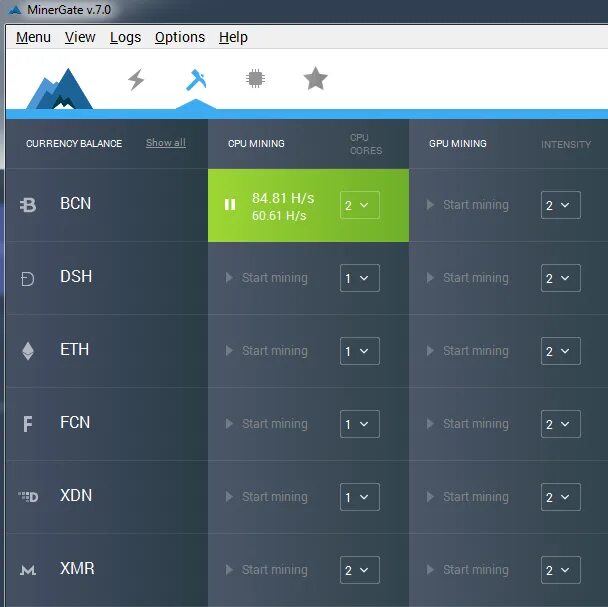Open XMR GPU intensity dropdown
The width and height of the screenshot is (608, 607).
(x=561, y=570)
